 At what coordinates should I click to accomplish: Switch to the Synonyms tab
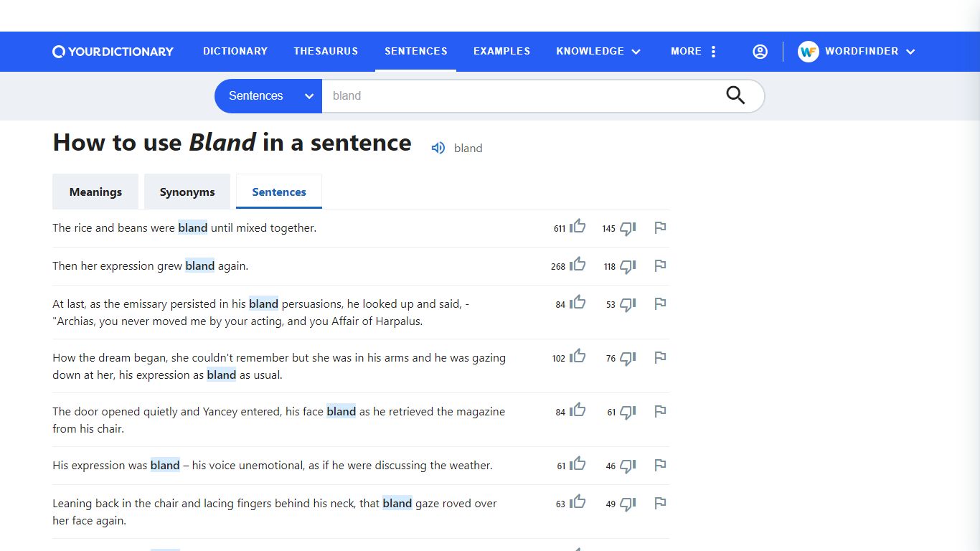(x=187, y=192)
